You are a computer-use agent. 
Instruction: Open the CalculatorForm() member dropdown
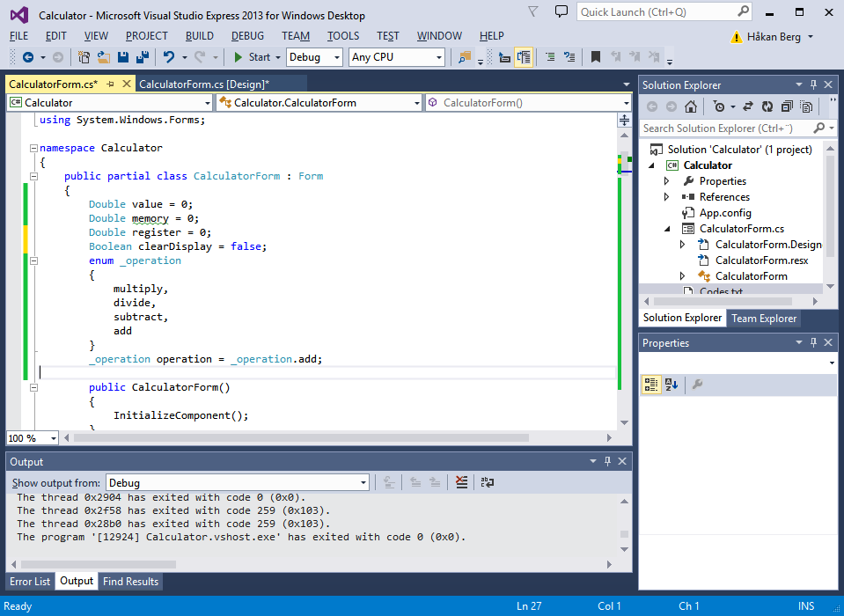pyautogui.click(x=529, y=103)
